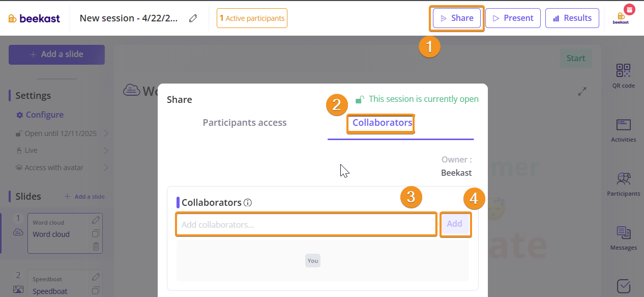Click the Share button
Image resolution: width=644 pixels, height=297 pixels.
[x=457, y=18]
